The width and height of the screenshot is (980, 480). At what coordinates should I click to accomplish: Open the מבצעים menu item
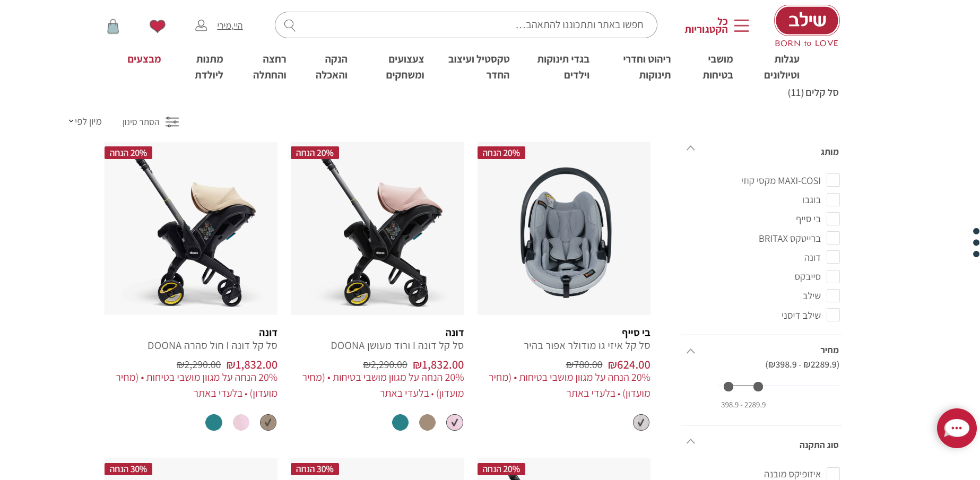click(x=144, y=59)
